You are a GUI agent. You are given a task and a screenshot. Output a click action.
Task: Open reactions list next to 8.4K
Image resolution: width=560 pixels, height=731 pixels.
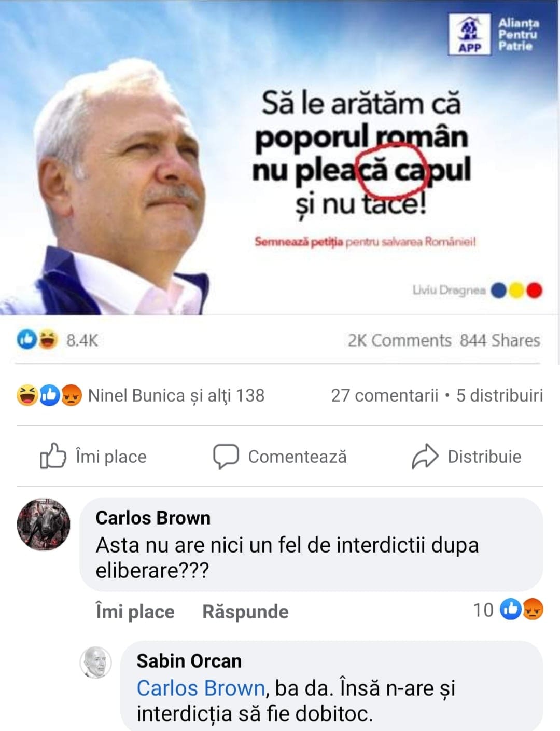pos(37,340)
